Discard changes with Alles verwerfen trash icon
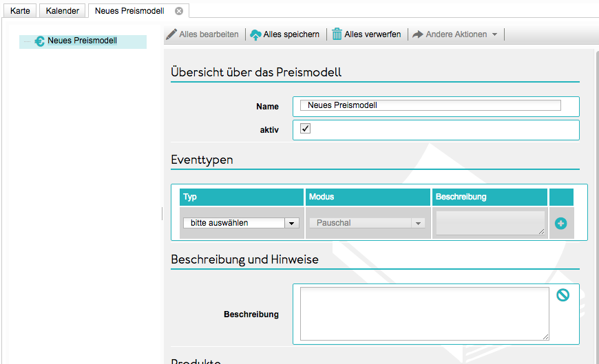This screenshot has height=364, width=599. coord(337,34)
